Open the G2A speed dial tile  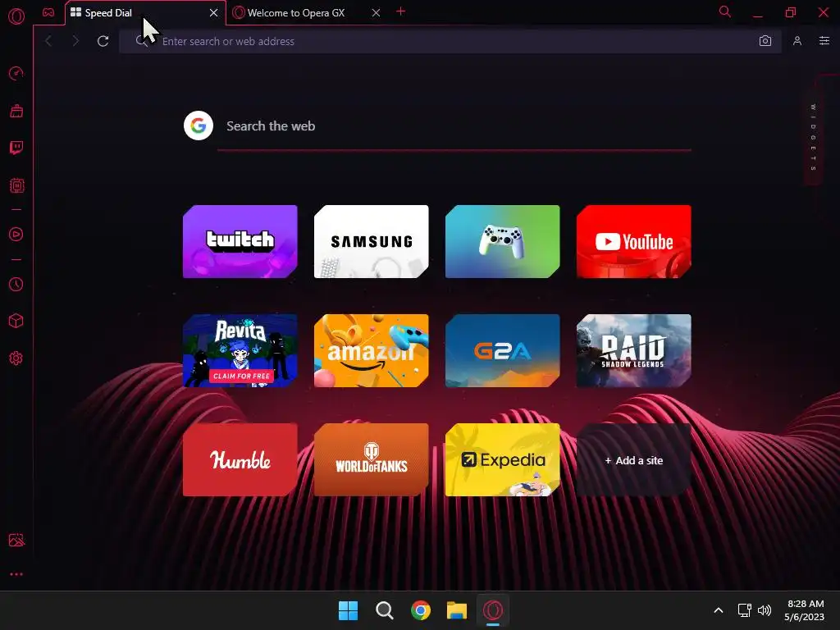point(503,351)
